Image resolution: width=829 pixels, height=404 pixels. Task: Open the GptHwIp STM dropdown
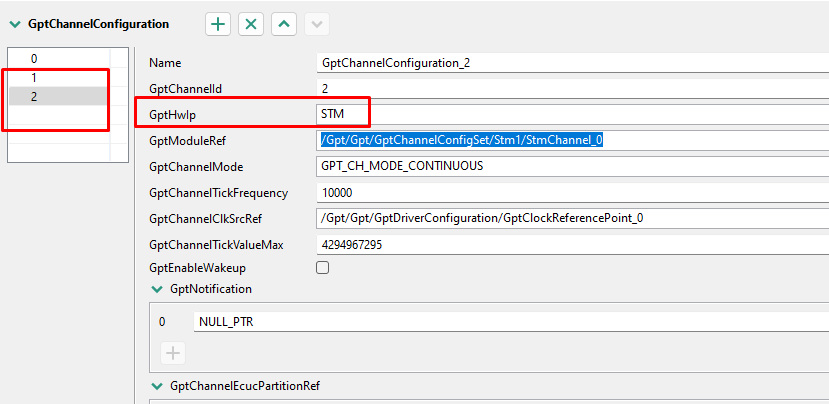pos(573,114)
